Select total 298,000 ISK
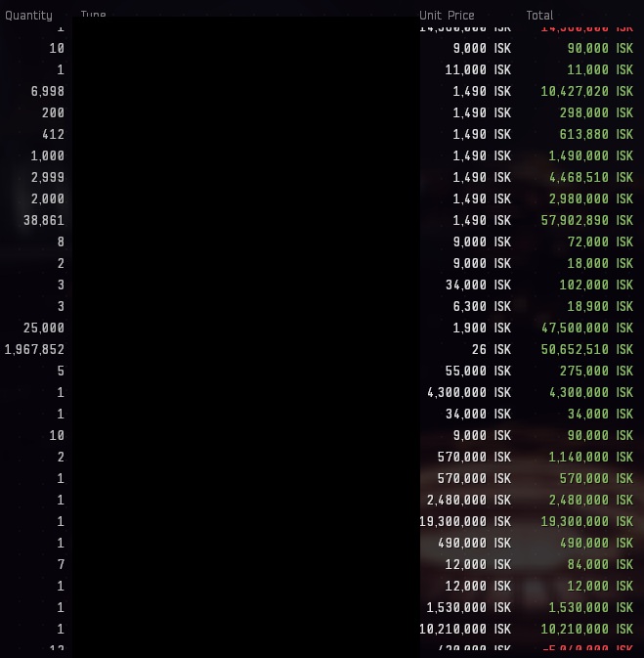Screen dimensions: 644x658 click(x=596, y=112)
